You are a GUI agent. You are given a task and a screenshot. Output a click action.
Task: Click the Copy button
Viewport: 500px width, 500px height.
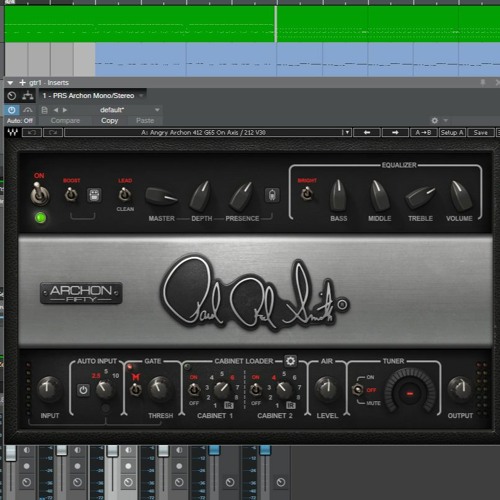point(110,121)
